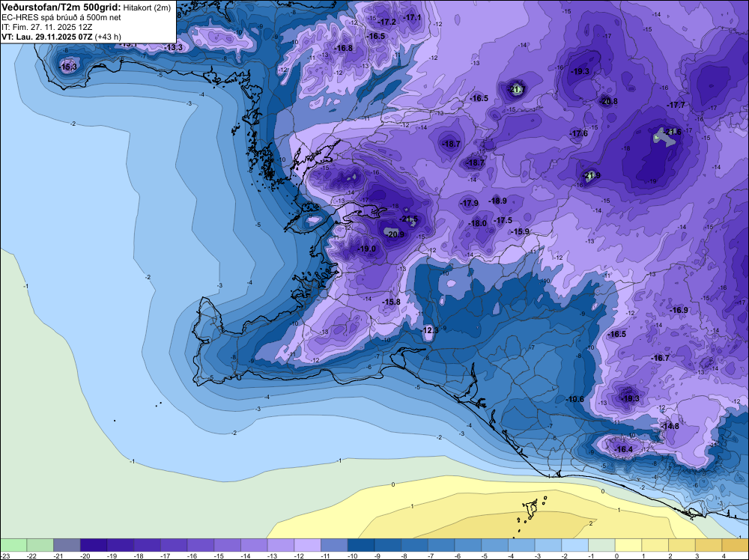Select the -17.1 temperature label

click(x=413, y=18)
